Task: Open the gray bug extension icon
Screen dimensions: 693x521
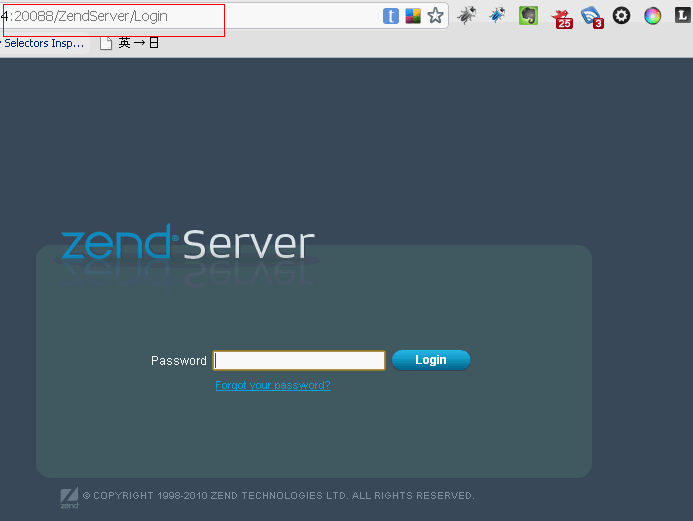Action: point(467,15)
